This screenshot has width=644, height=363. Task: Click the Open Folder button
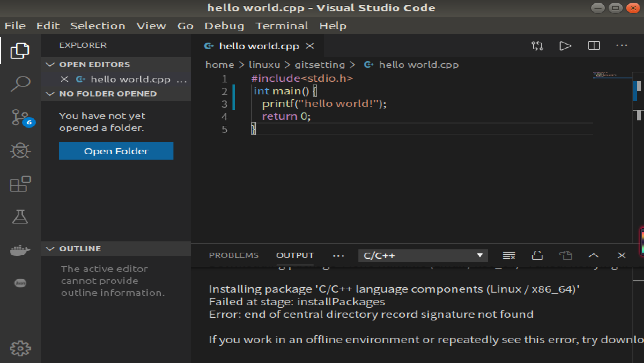point(116,151)
